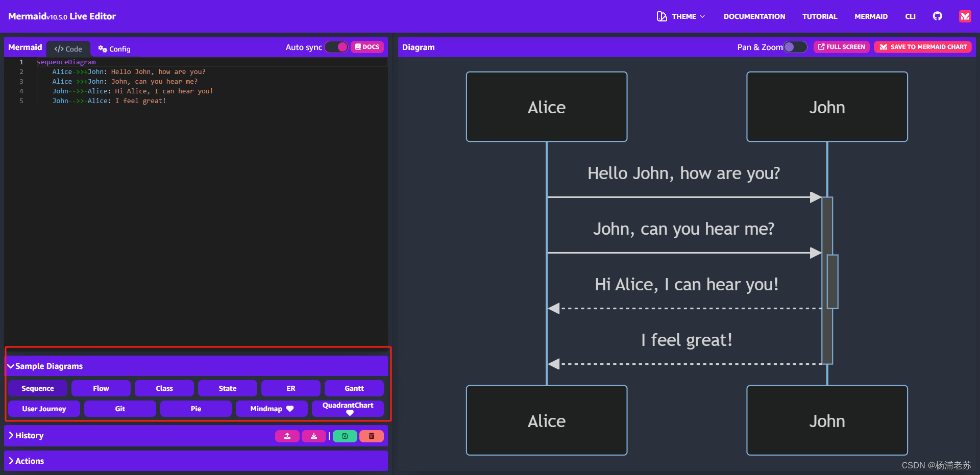
Task: Load the Pie sample diagram
Action: tap(196, 409)
